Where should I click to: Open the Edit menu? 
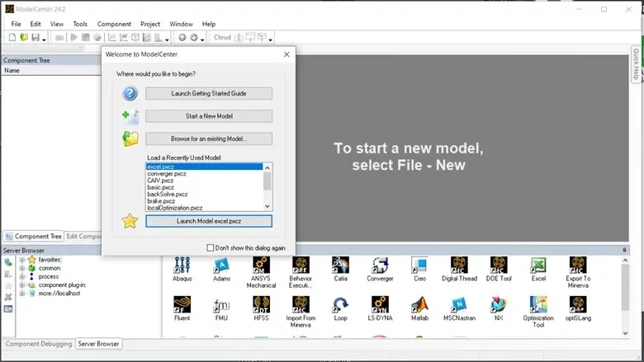pyautogui.click(x=36, y=24)
